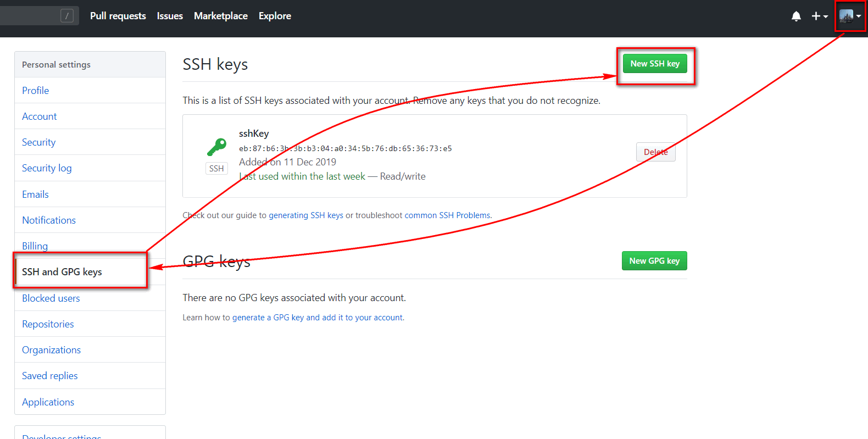Click the slash search shortcut box

(x=66, y=16)
